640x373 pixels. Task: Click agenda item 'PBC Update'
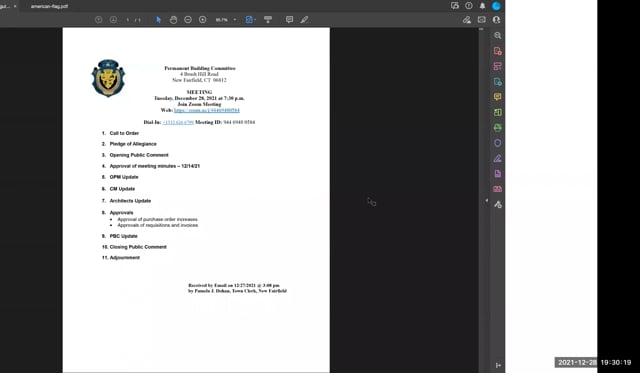click(x=123, y=236)
